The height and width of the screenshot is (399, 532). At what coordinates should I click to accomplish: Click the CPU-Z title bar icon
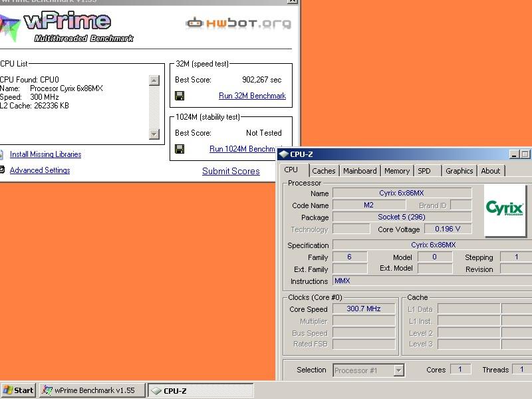pos(284,154)
